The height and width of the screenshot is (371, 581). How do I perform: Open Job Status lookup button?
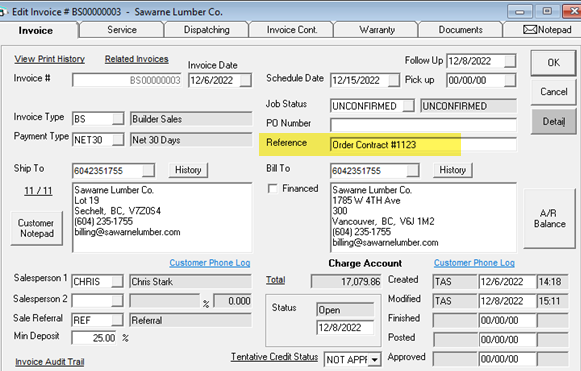click(408, 106)
